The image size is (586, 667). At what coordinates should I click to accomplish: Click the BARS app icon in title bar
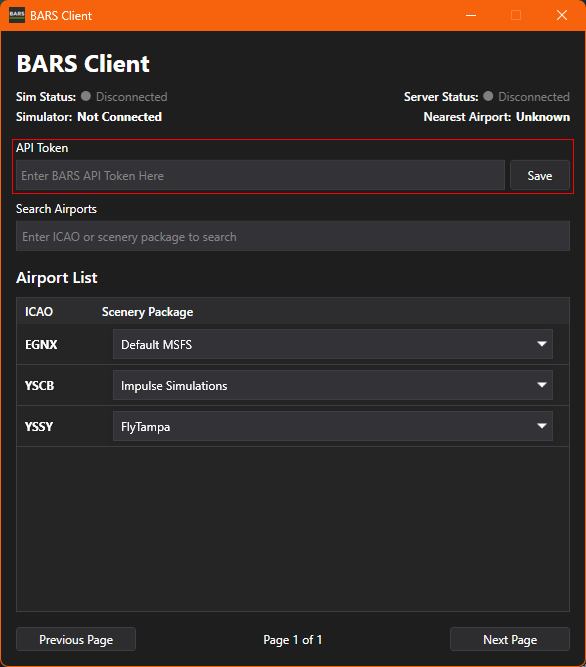pos(17,15)
